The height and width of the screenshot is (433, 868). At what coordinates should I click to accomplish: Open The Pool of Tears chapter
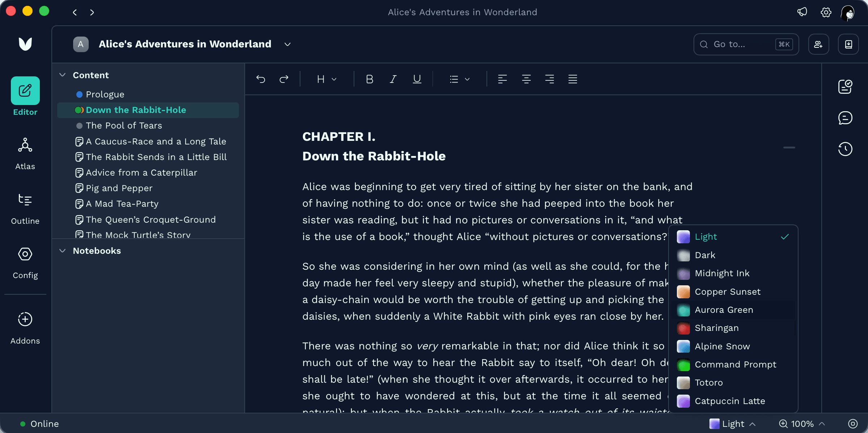click(148, 126)
